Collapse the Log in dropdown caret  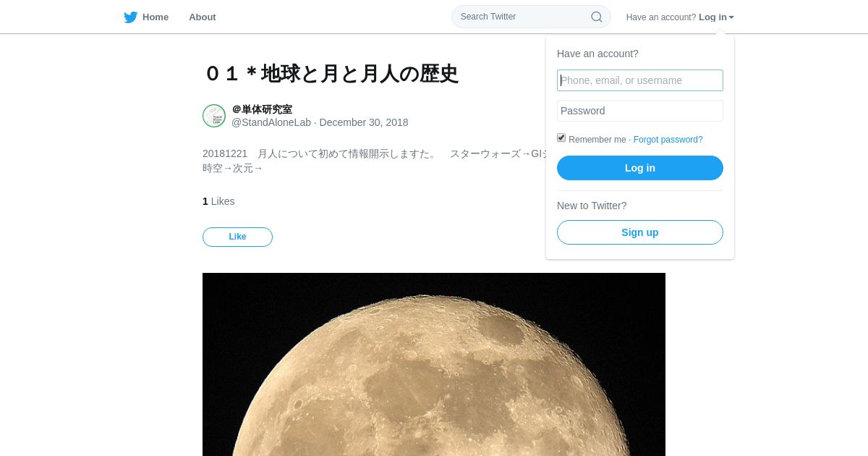point(731,17)
